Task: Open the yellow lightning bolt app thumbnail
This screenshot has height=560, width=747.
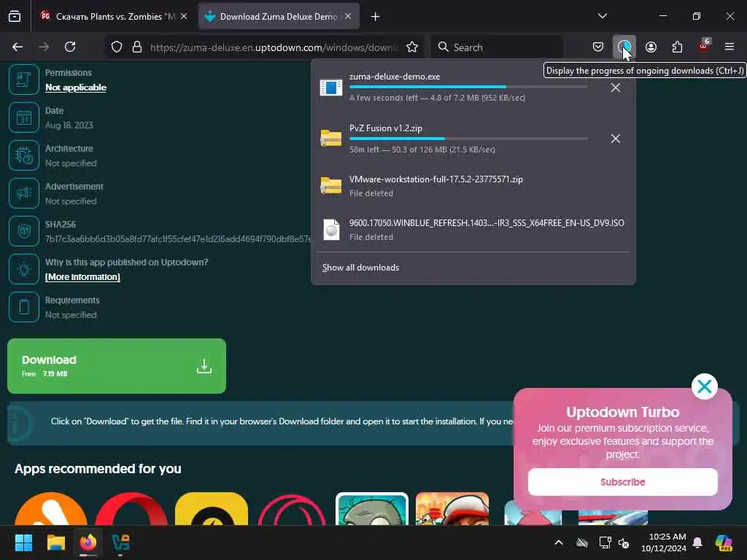Action: (x=212, y=508)
